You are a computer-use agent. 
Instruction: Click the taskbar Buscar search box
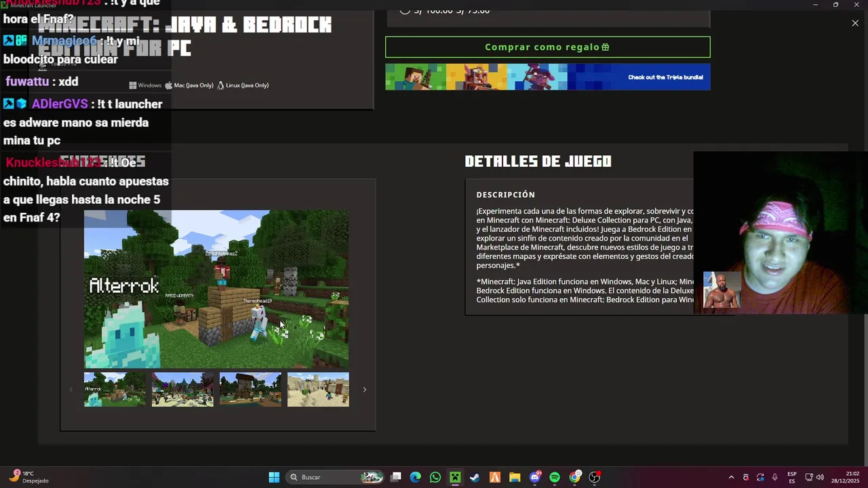(335, 477)
